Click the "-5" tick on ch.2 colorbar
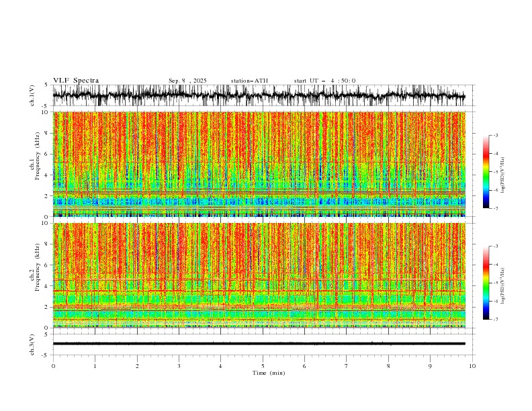 click(x=495, y=283)
